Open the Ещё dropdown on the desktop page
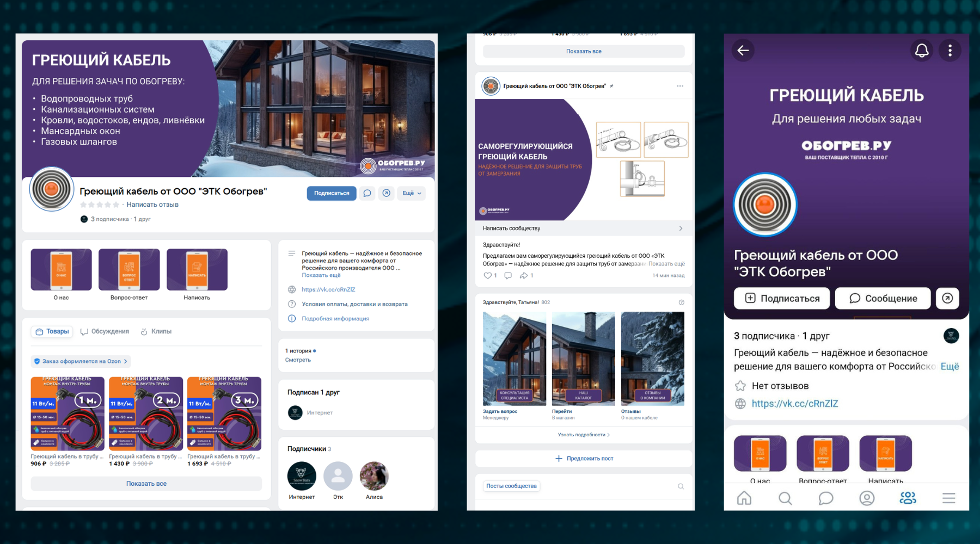Image resolution: width=980 pixels, height=544 pixels. [412, 193]
